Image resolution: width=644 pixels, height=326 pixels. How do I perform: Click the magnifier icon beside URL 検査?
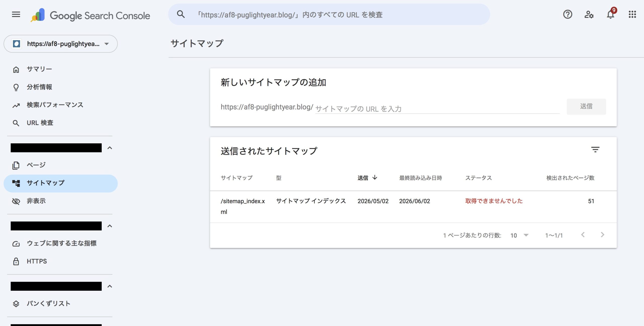tap(16, 123)
